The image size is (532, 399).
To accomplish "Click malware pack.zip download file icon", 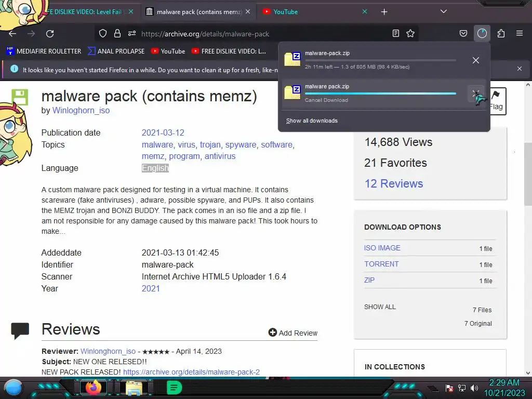I will click(x=292, y=93).
